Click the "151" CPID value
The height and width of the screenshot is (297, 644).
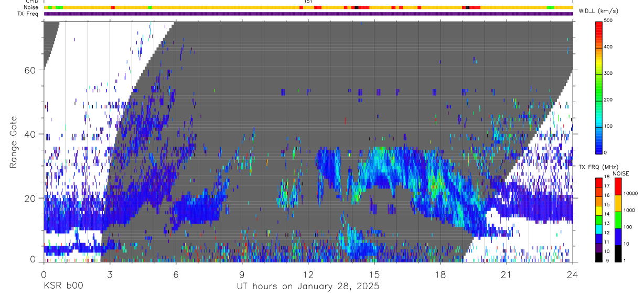coord(308,2)
